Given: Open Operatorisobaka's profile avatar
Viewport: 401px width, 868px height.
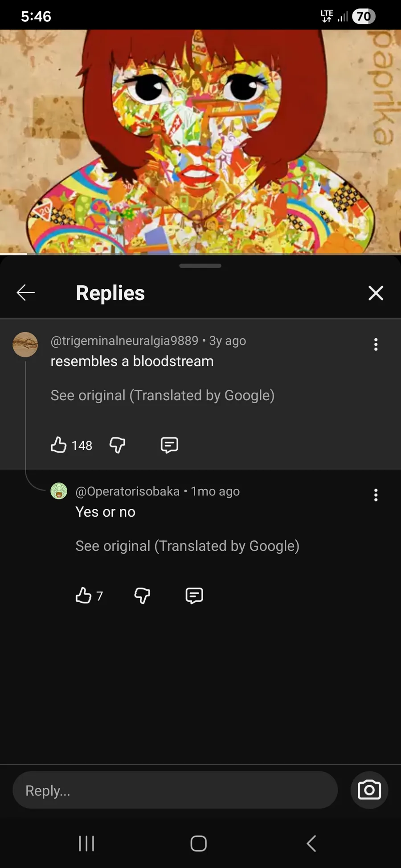Looking at the screenshot, I should (x=59, y=491).
